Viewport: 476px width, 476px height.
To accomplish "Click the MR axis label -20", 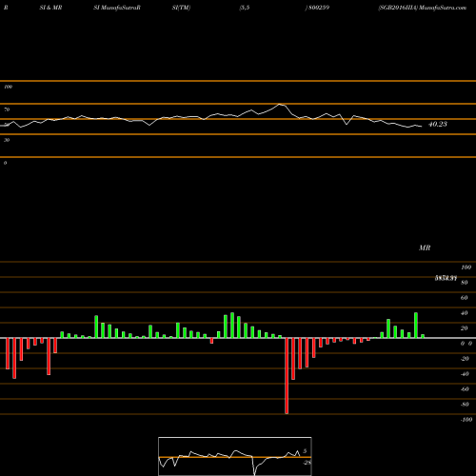I will pyautogui.click(x=465, y=359).
